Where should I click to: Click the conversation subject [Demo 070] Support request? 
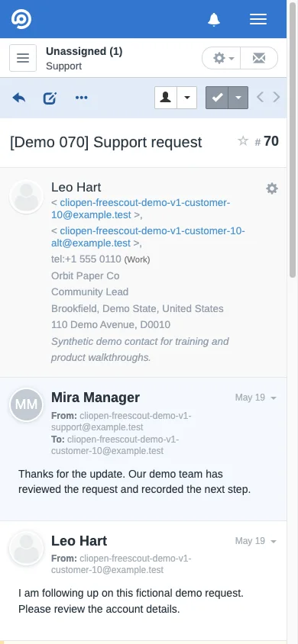(x=106, y=142)
